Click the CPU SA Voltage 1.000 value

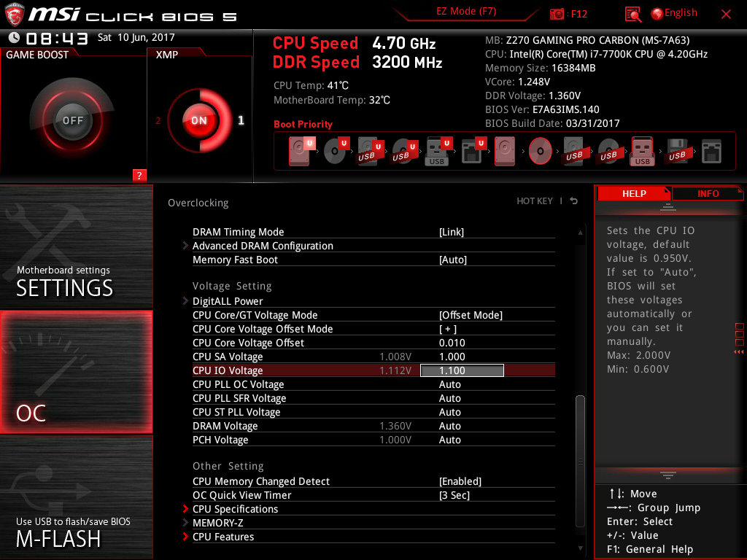[452, 357]
